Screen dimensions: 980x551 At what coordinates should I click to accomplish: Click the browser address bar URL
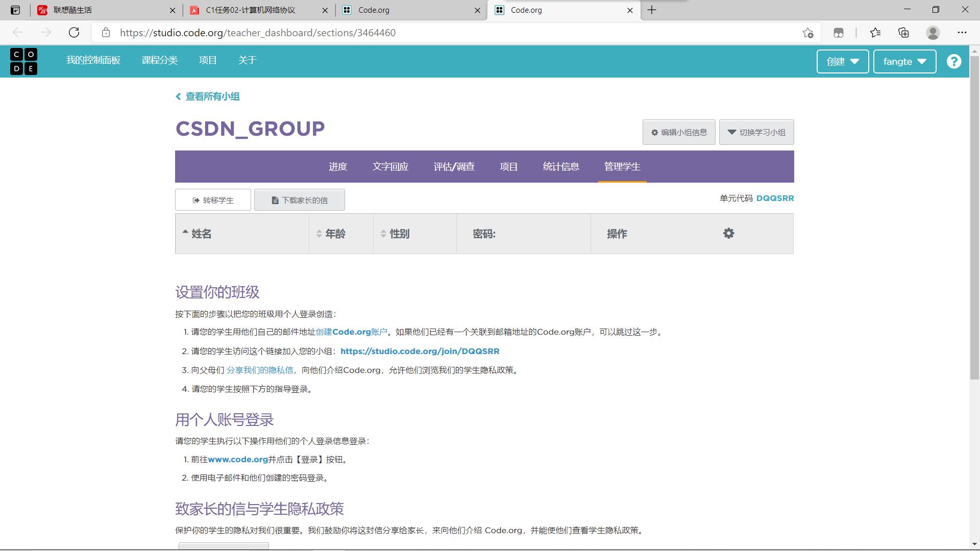[258, 33]
